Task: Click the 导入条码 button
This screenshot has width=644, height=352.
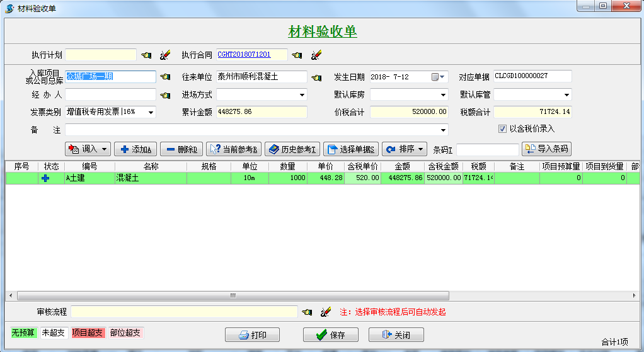Action: (x=546, y=149)
